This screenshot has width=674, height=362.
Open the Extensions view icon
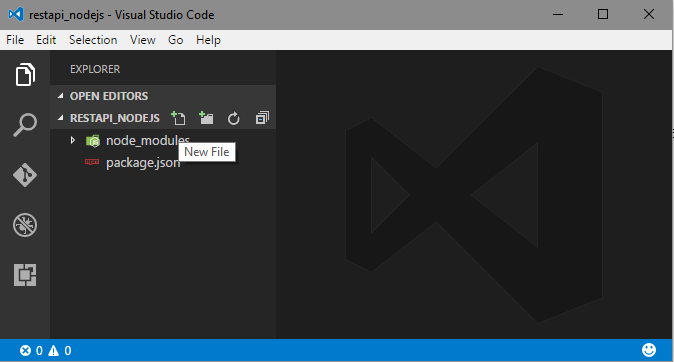[25, 275]
